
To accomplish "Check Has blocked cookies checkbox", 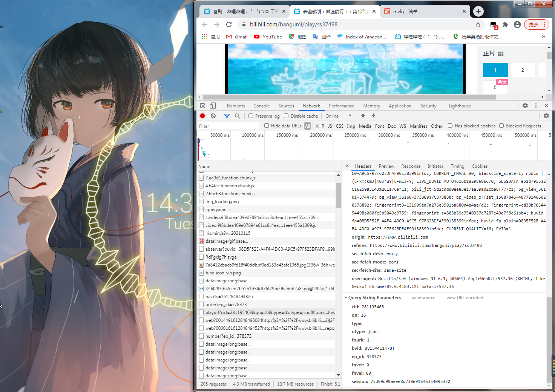I will 450,126.
